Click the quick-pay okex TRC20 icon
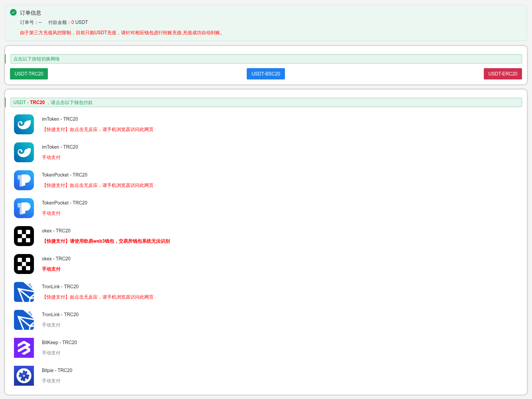Image resolution: width=532 pixels, height=399 pixels. click(x=24, y=236)
